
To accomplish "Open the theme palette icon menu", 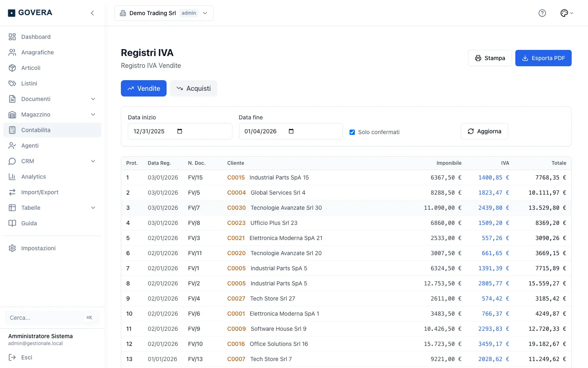I will [x=567, y=13].
